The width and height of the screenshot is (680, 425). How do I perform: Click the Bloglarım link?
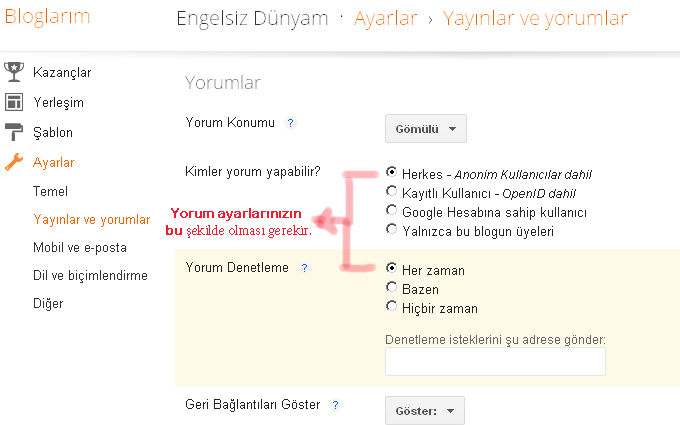coord(47,17)
